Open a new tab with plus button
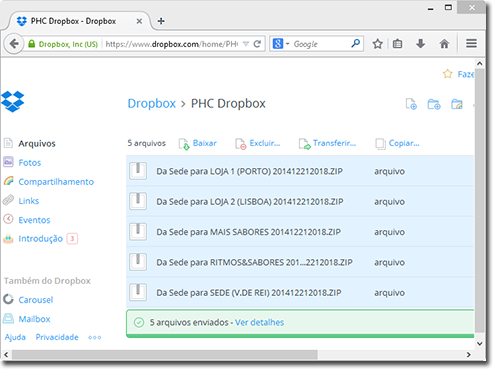This screenshot has width=496, height=373. click(x=161, y=21)
